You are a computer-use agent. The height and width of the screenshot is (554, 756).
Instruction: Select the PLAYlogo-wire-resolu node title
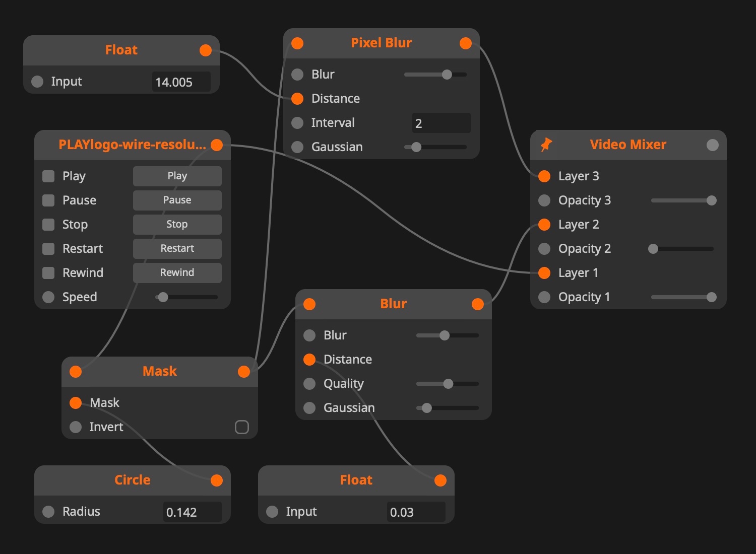(x=132, y=145)
